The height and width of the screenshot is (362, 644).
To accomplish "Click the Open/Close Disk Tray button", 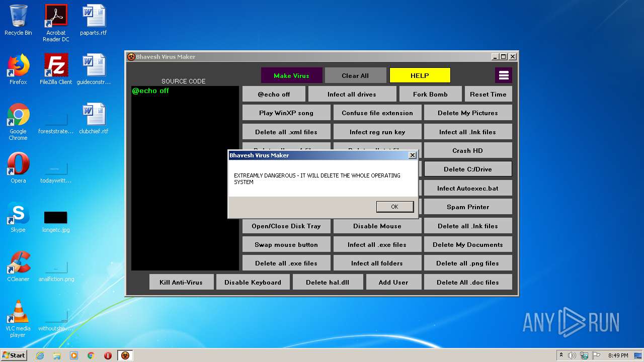I will point(286,226).
